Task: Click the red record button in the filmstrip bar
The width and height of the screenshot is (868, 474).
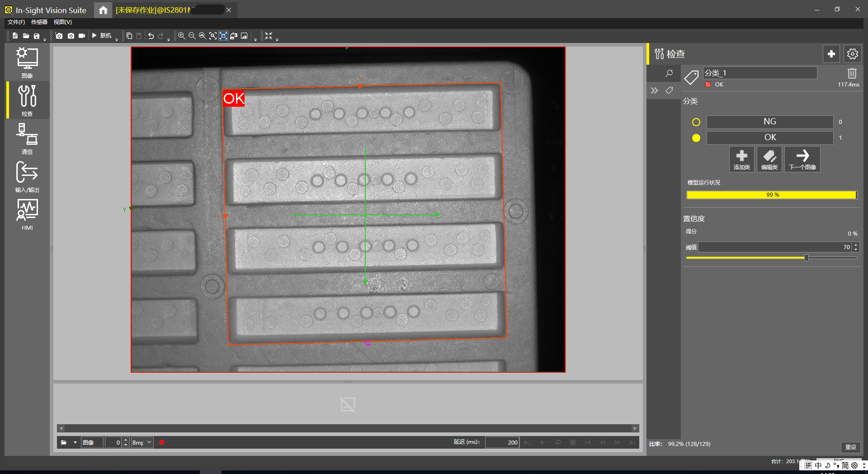Action: tap(162, 442)
